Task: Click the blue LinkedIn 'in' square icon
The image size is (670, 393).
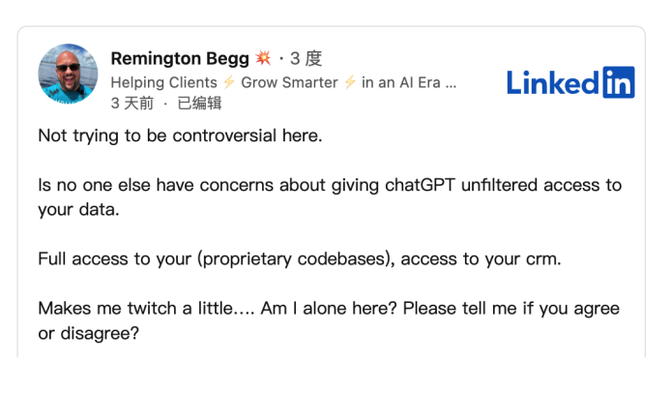Action: click(618, 82)
